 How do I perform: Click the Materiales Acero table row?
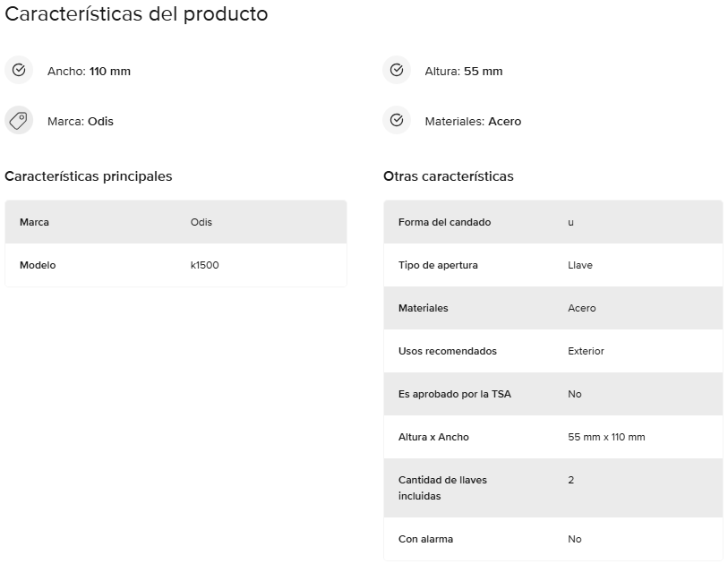(552, 308)
